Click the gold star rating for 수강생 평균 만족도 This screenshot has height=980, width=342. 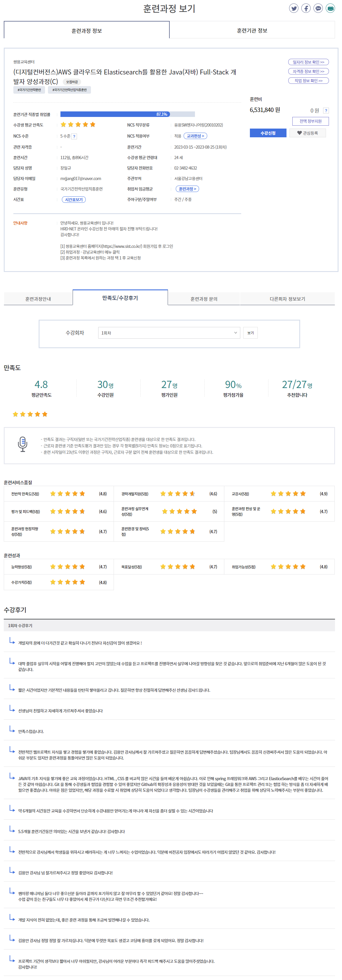point(78,125)
